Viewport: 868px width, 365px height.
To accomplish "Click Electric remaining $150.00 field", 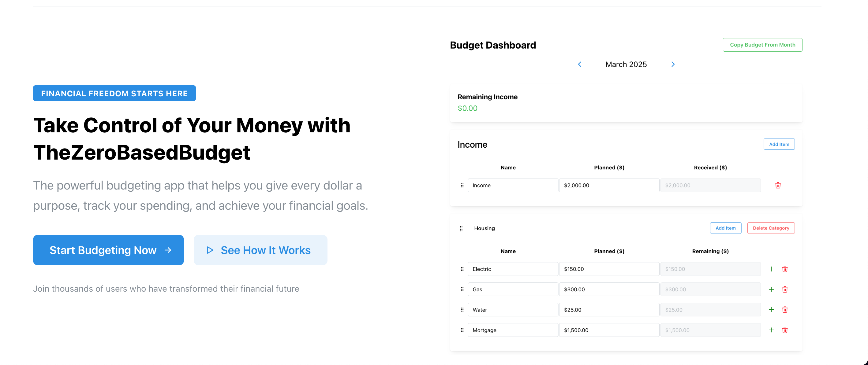I will point(710,269).
